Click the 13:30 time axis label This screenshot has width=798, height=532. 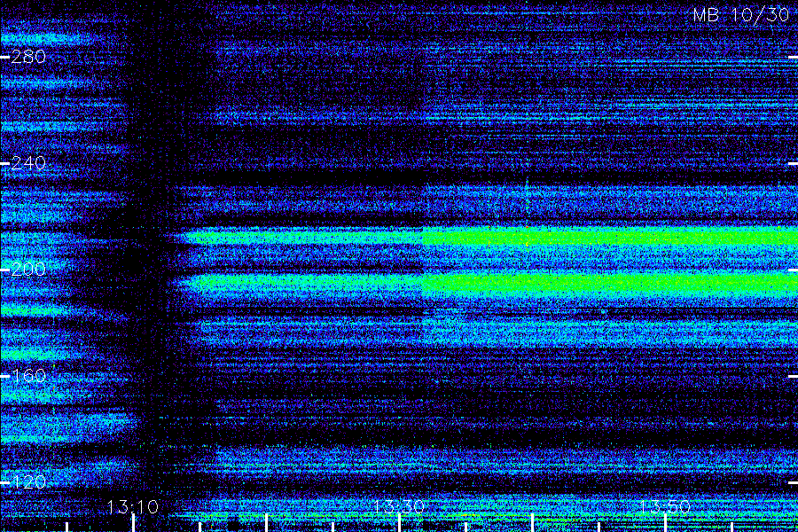[399, 507]
